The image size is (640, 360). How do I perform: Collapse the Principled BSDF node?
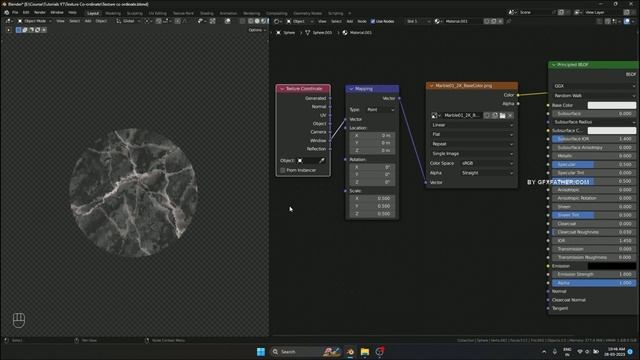pos(554,64)
